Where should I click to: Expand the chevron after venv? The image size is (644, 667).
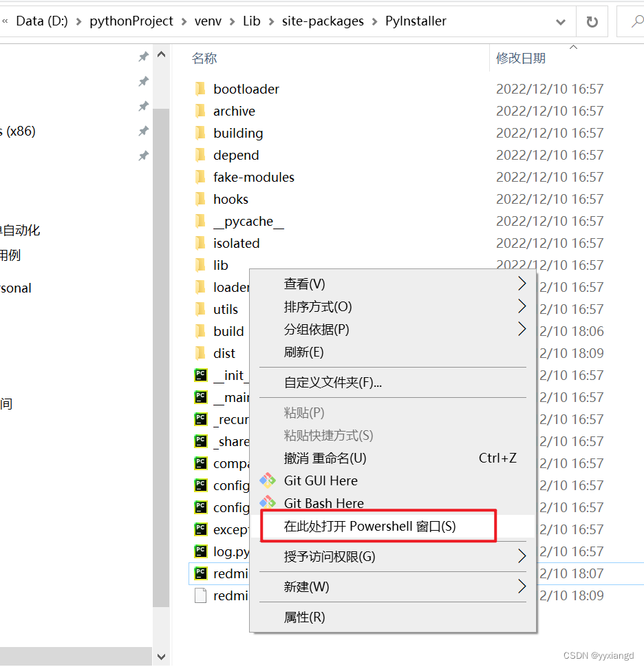coord(232,22)
